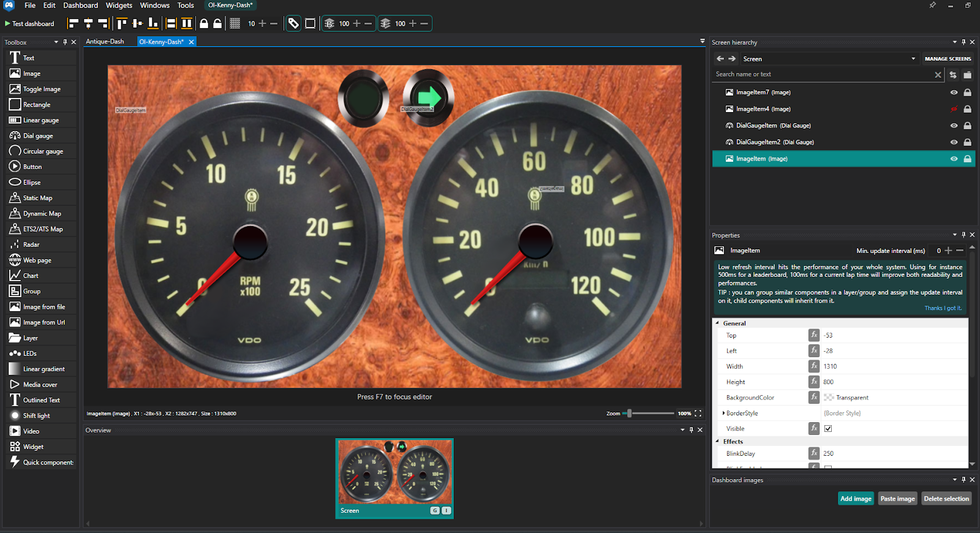
Task: Open the File menu
Action: (30, 6)
